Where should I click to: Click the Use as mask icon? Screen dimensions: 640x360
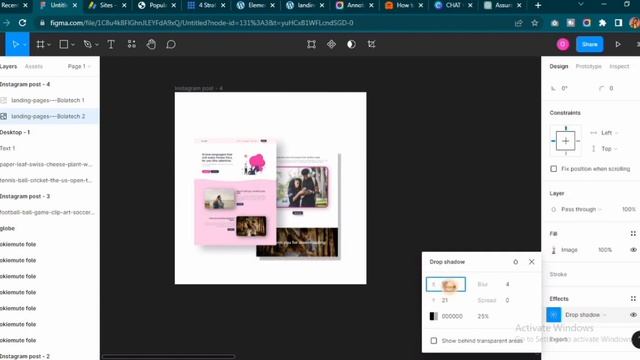[351, 44]
